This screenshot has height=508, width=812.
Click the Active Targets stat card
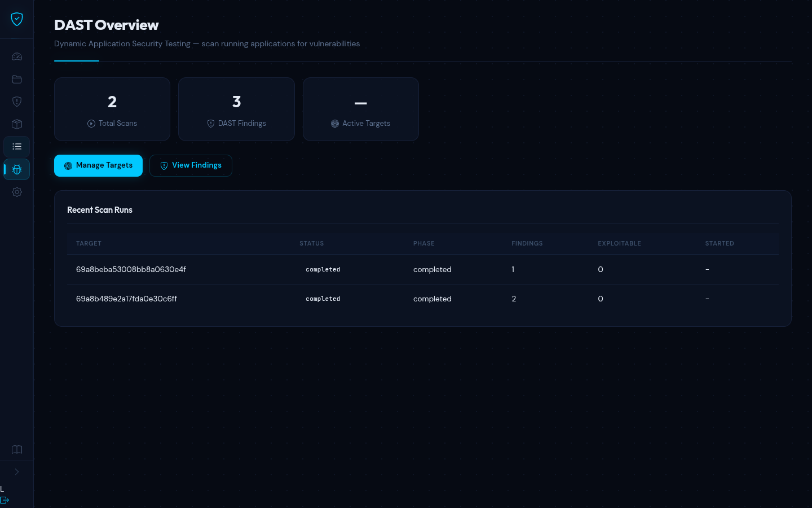(x=360, y=110)
